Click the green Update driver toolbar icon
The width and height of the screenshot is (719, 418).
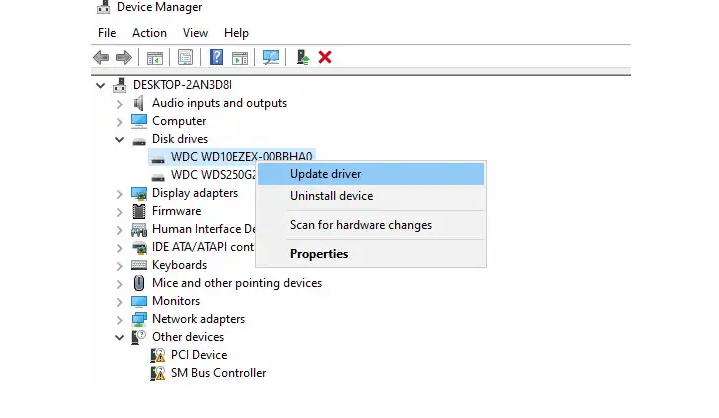(x=303, y=58)
